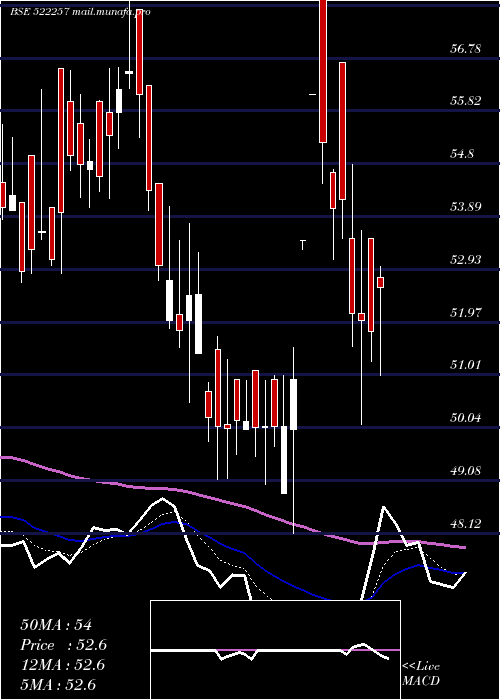Click the <<Live MACD label

click(421, 673)
